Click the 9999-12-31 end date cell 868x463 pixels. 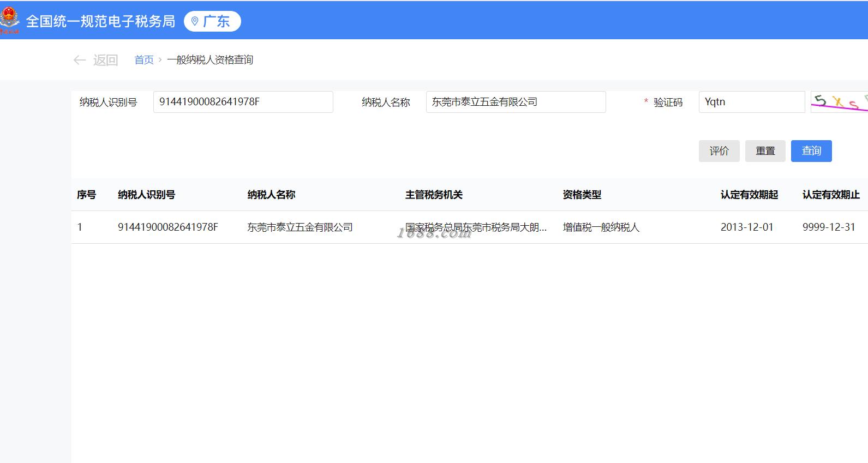(x=829, y=227)
